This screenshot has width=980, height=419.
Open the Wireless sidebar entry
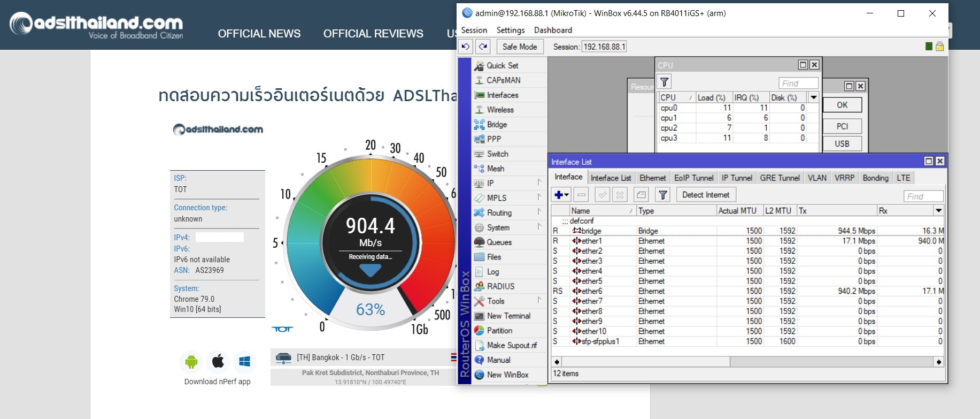coord(500,110)
